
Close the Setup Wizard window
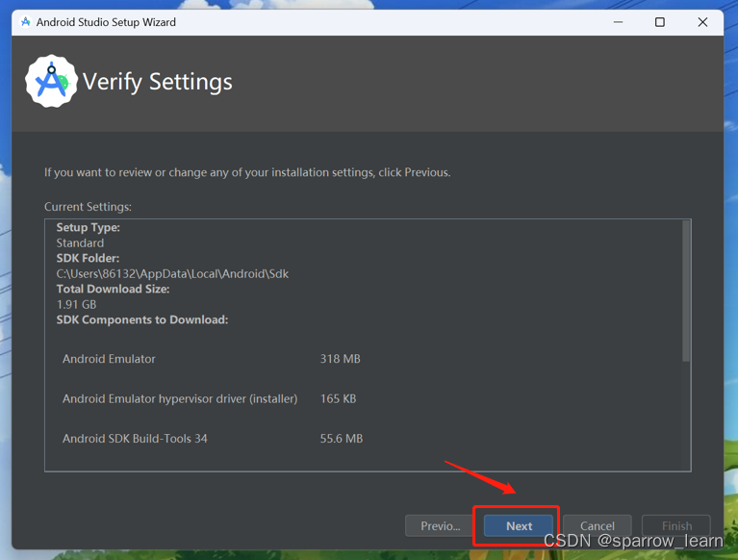[x=702, y=22]
